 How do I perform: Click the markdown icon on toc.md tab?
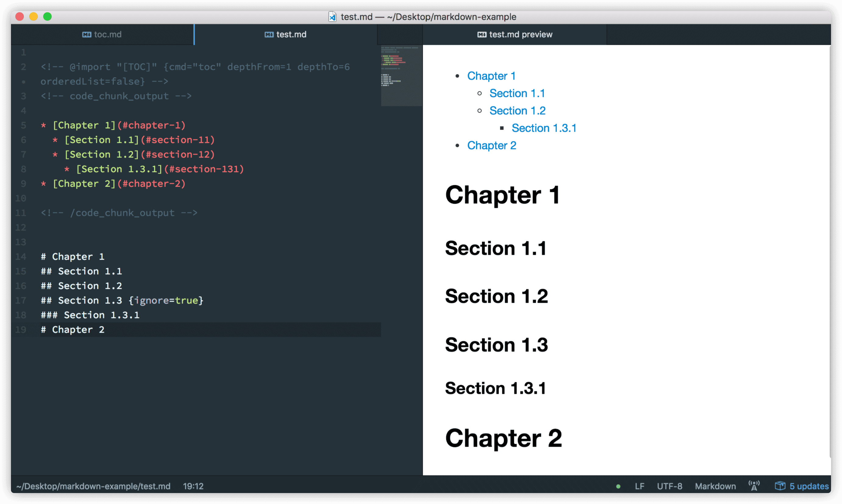click(87, 35)
